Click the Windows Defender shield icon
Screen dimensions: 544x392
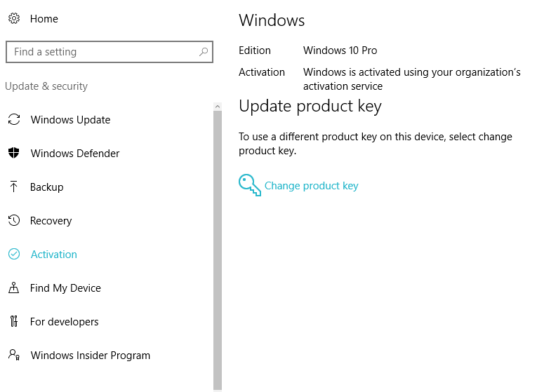point(14,154)
